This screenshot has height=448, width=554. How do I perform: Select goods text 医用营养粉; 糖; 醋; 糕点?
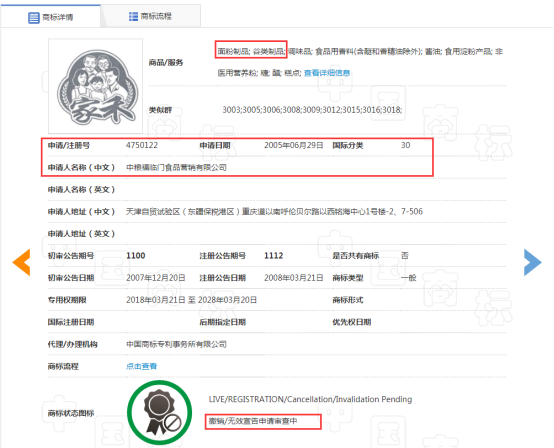click(259, 73)
